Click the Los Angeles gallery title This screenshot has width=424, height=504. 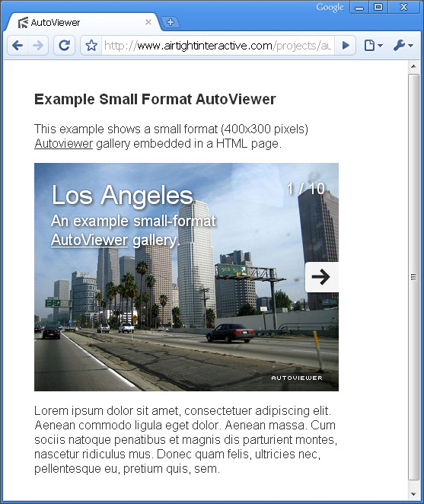tap(123, 195)
